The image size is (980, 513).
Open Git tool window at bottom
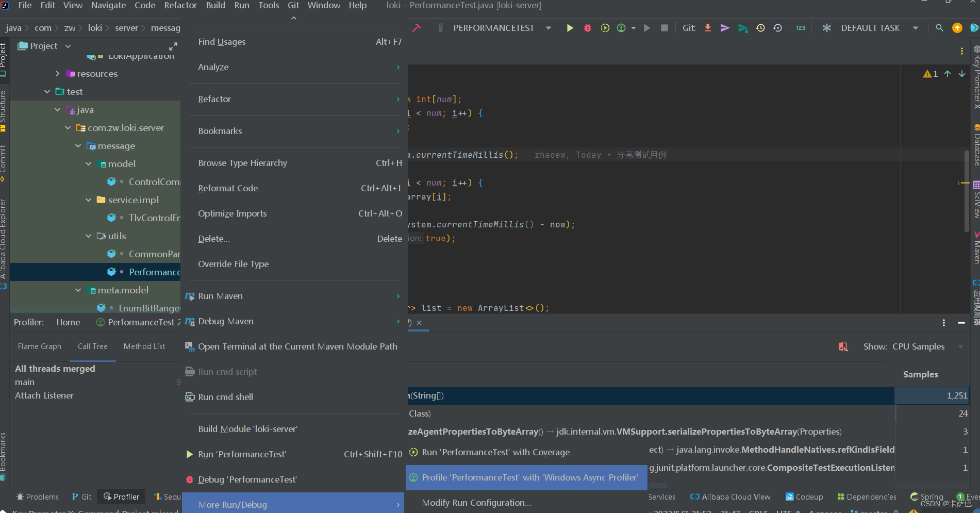click(81, 497)
